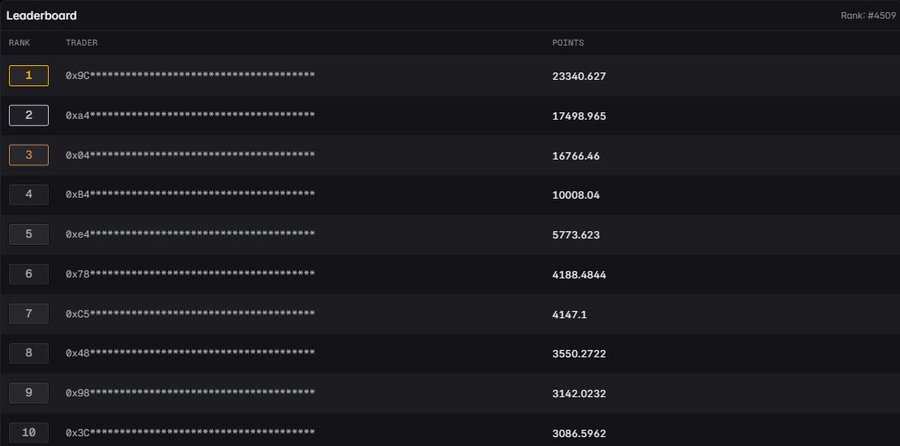Screen dimensions: 900x446
Task: Click the rank 7 badge
Action: pos(29,313)
